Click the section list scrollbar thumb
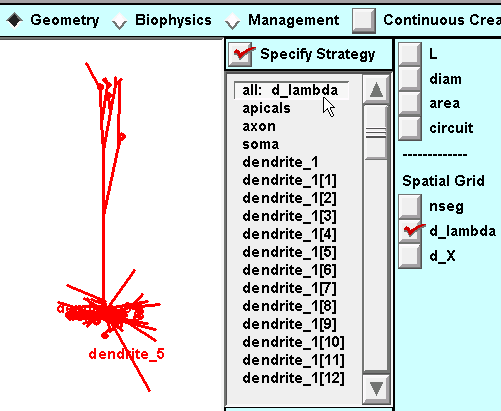Viewport: 501px width, 411px height. [376, 132]
